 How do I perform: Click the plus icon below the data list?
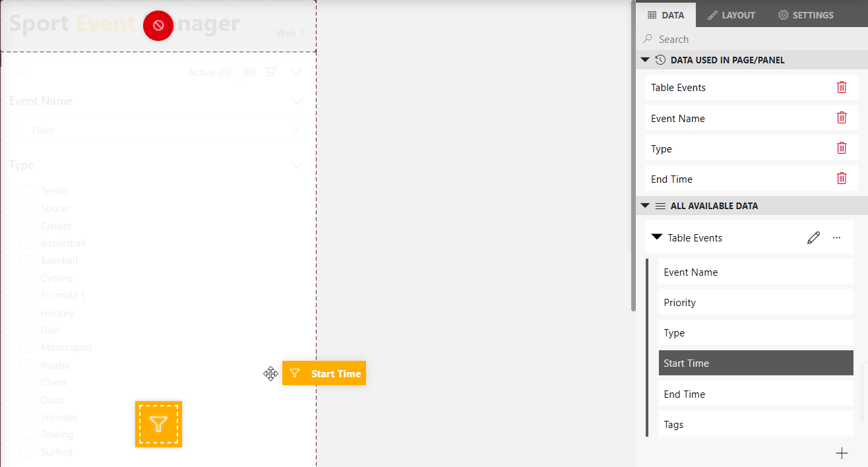point(842,453)
